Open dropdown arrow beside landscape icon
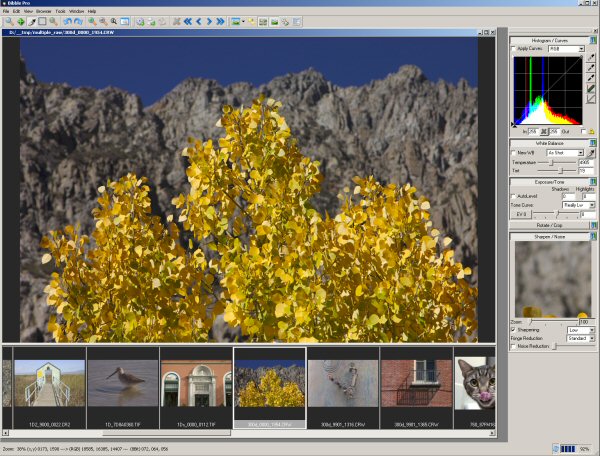The width and height of the screenshot is (600, 456). pyautogui.click(x=243, y=22)
